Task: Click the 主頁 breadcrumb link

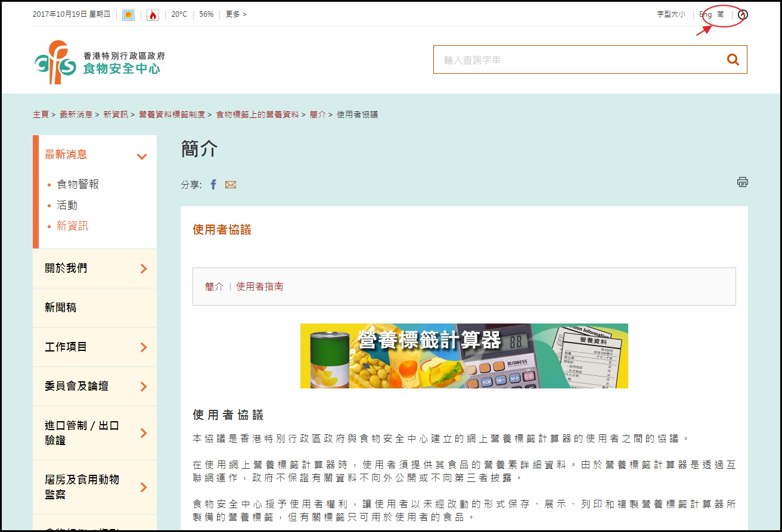Action: click(41, 114)
